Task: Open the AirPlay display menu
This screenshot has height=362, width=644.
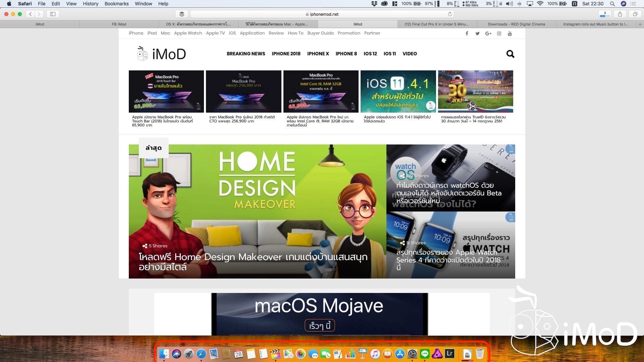Action: 530,4
